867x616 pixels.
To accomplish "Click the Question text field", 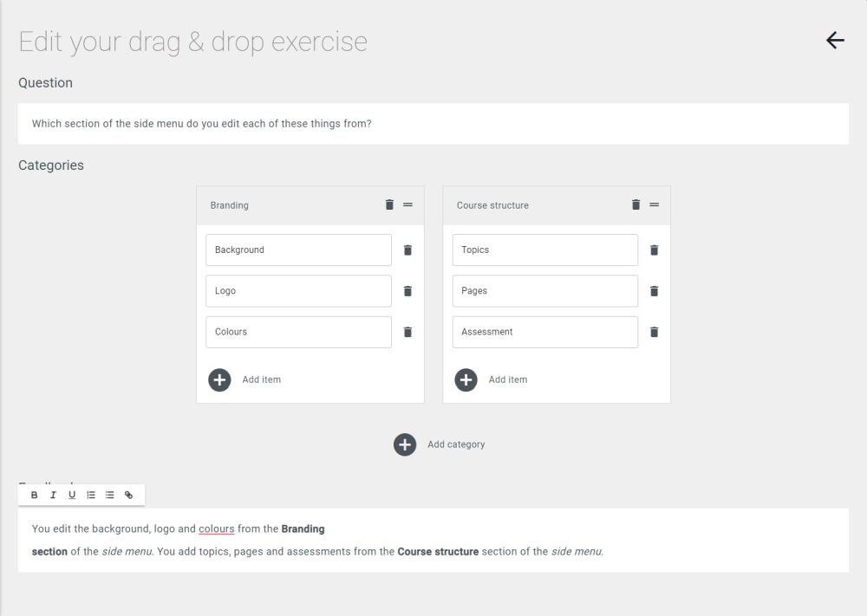I will (x=433, y=124).
